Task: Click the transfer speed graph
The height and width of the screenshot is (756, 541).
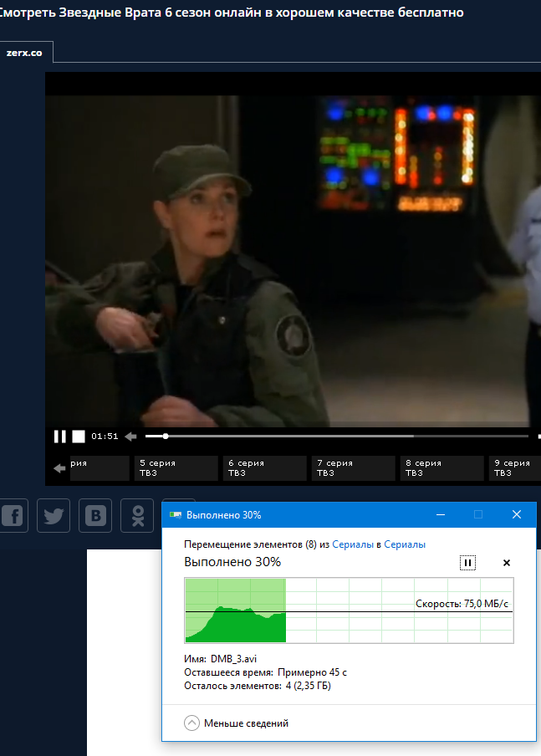Action: tap(349, 610)
